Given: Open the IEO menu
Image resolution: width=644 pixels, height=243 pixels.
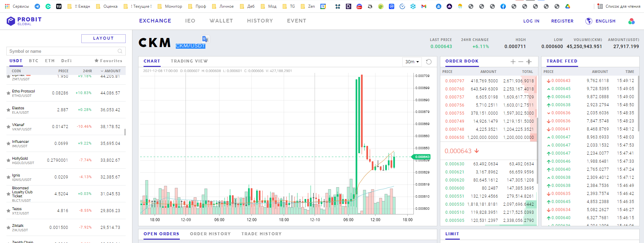Looking at the screenshot, I should [x=190, y=21].
